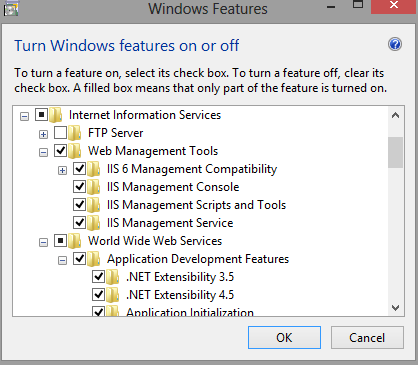The height and width of the screenshot is (365, 418).
Task: Click the Web Management Tools folder icon
Action: (75, 151)
